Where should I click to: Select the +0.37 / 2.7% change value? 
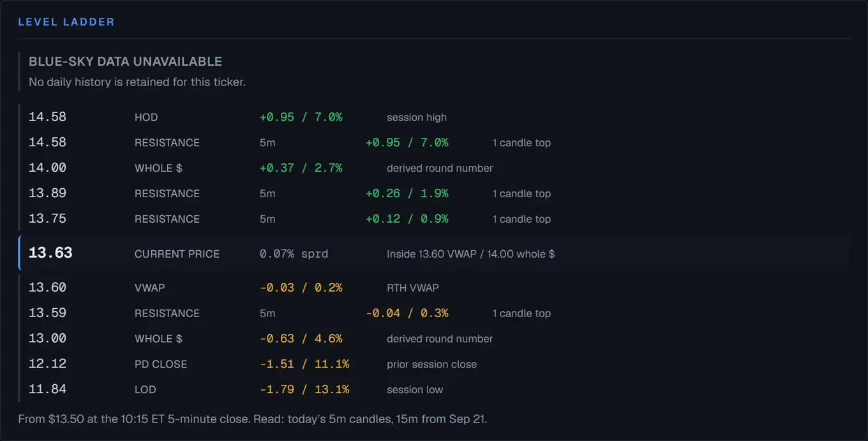click(x=301, y=168)
